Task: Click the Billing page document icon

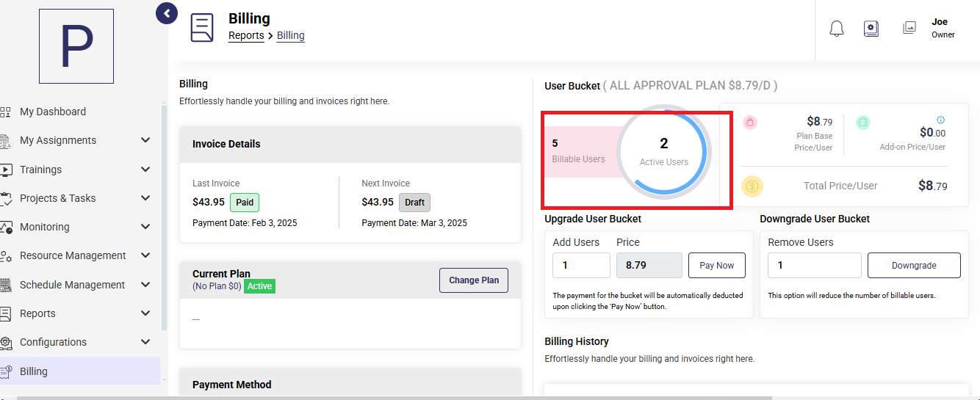Action: pos(202,28)
